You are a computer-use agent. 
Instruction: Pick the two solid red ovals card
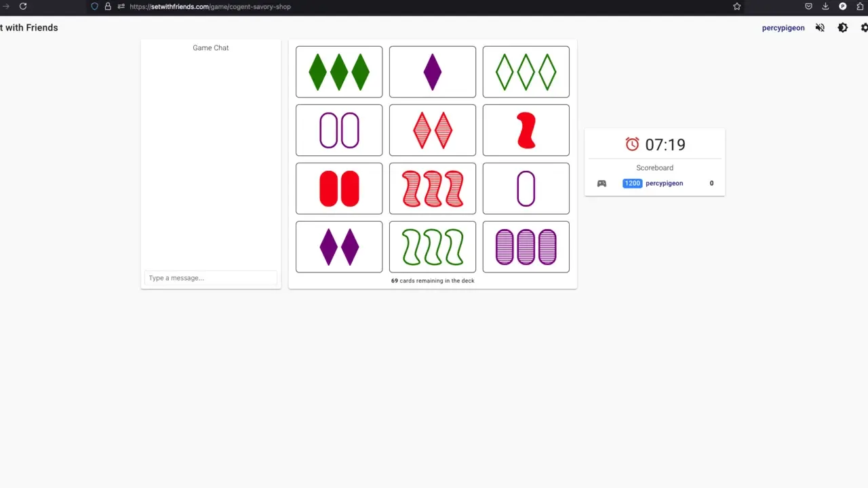pyautogui.click(x=339, y=188)
